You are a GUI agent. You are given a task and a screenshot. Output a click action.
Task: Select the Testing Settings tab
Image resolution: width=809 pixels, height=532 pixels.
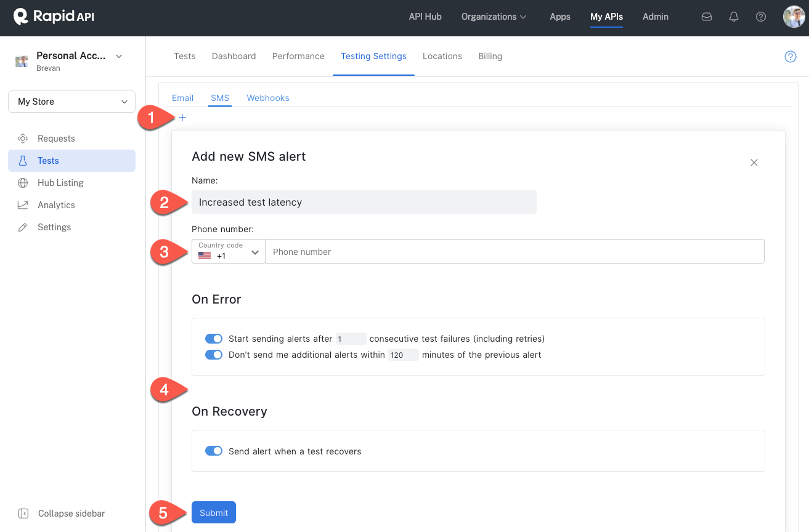pos(373,56)
